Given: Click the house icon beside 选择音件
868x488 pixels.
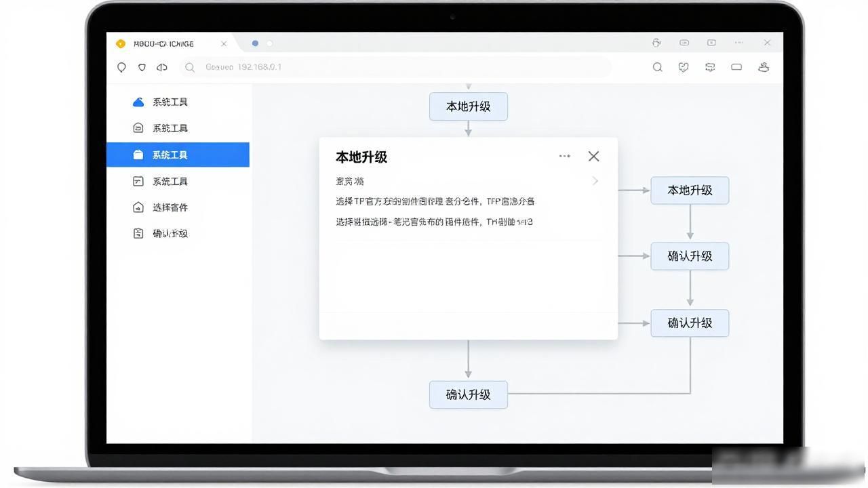Looking at the screenshot, I should pyautogui.click(x=138, y=207).
